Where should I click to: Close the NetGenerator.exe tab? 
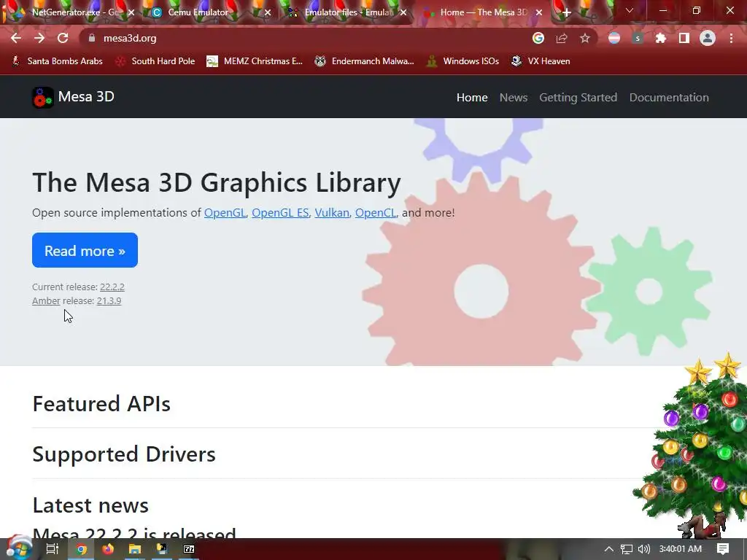tap(131, 12)
